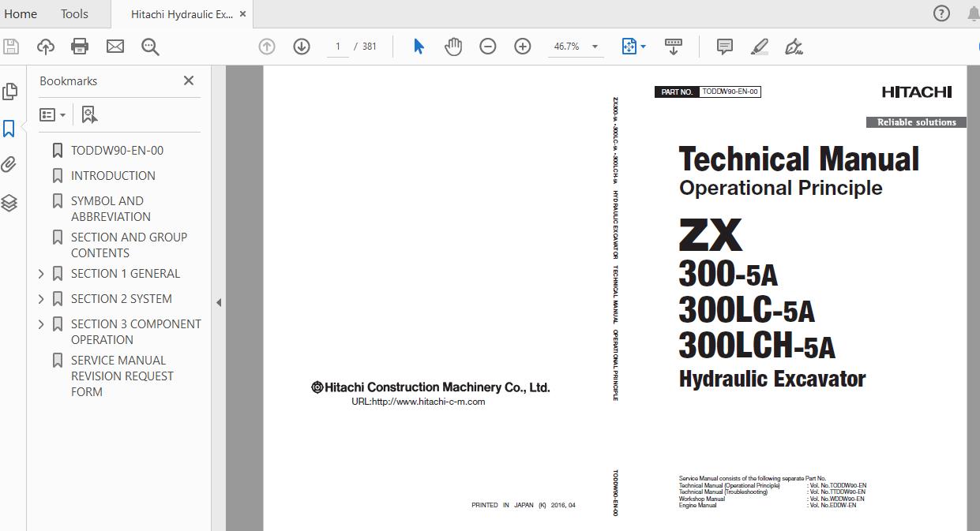The height and width of the screenshot is (531, 980).
Task: Click the hitachi-c-m.com URL in document
Action: click(x=418, y=402)
